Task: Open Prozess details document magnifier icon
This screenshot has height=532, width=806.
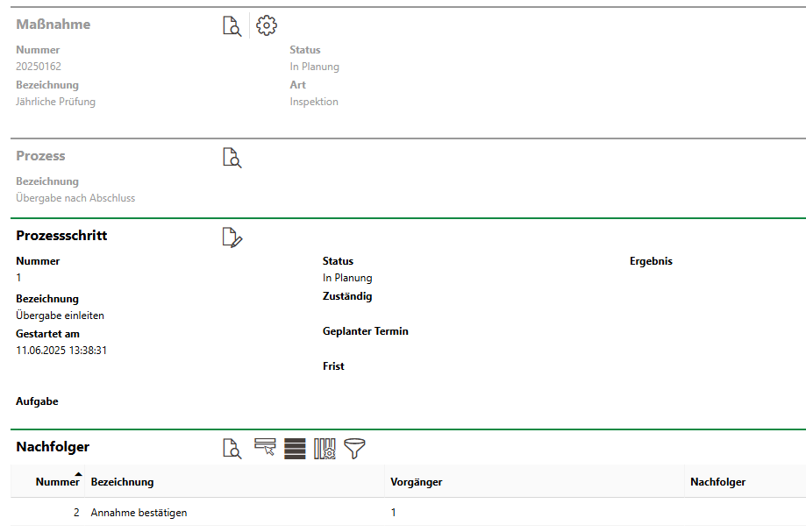Action: (x=232, y=158)
